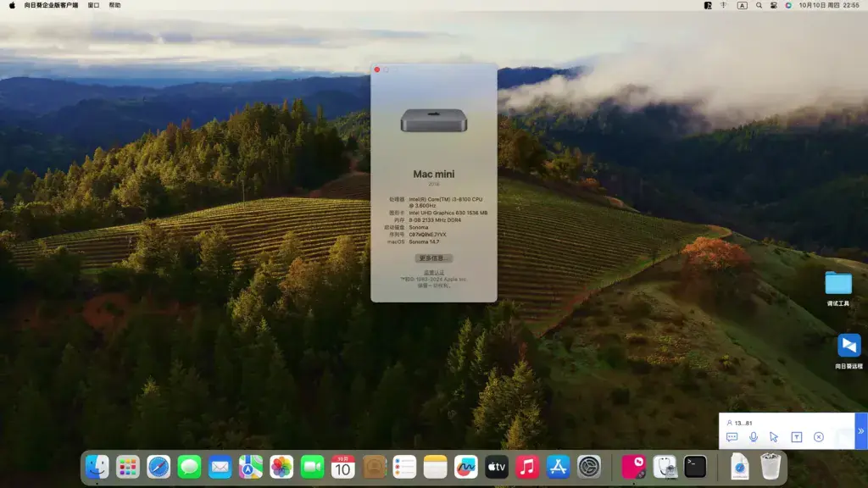The image size is (868, 488).
Task: Open Apple TV from the Dock
Action: [497, 467]
